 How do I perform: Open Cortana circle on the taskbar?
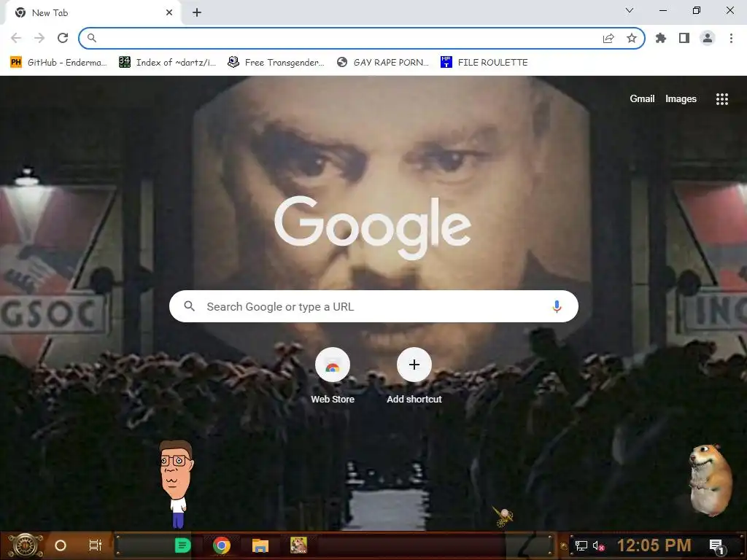[x=61, y=545]
